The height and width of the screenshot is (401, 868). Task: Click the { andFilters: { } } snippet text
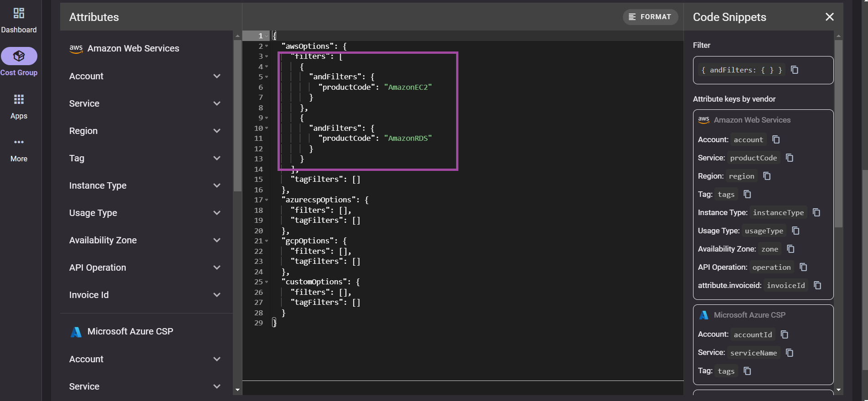tap(741, 70)
